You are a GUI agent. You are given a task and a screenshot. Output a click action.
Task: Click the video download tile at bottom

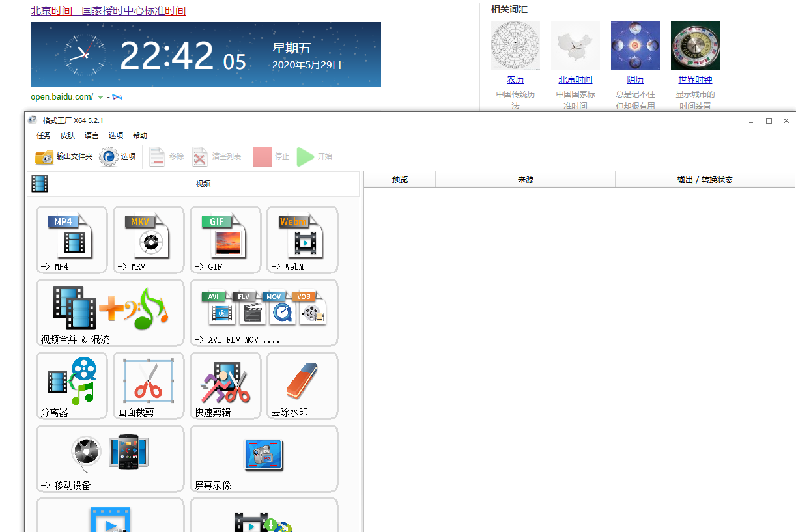(264, 516)
